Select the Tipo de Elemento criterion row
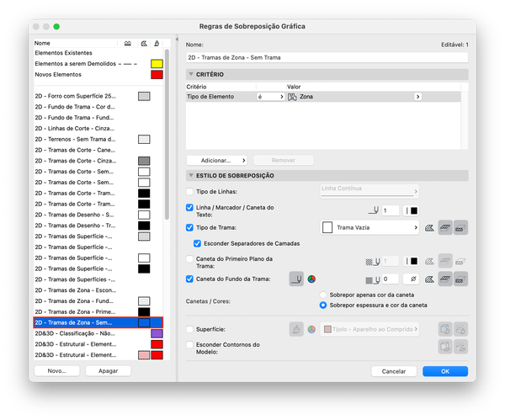This screenshot has height=420, width=505. 323,97
